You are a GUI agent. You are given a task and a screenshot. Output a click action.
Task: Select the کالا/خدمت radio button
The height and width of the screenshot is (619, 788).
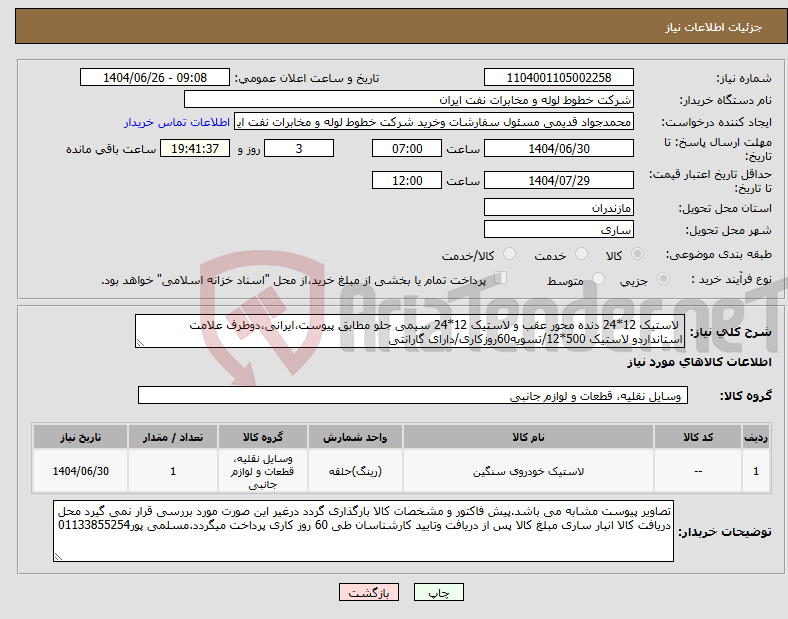pyautogui.click(x=510, y=254)
